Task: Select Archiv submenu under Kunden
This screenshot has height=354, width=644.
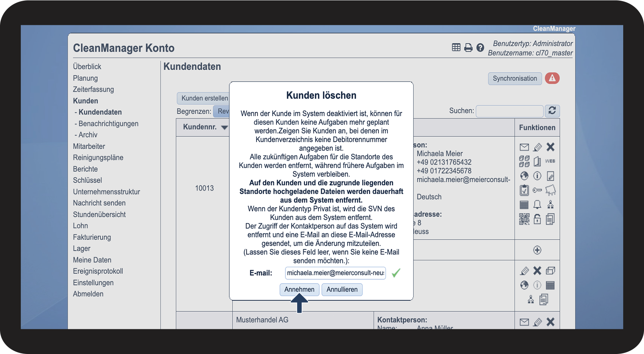Action: click(88, 135)
